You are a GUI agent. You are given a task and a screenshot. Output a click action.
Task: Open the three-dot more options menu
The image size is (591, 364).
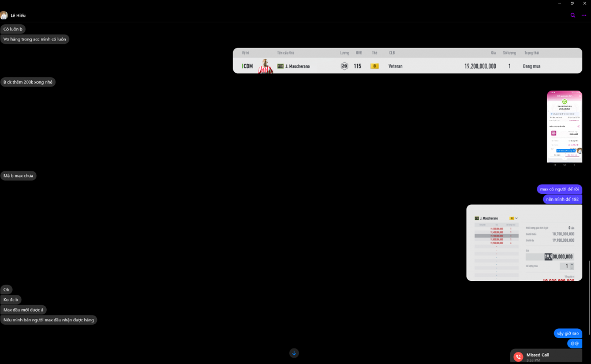[x=584, y=16]
